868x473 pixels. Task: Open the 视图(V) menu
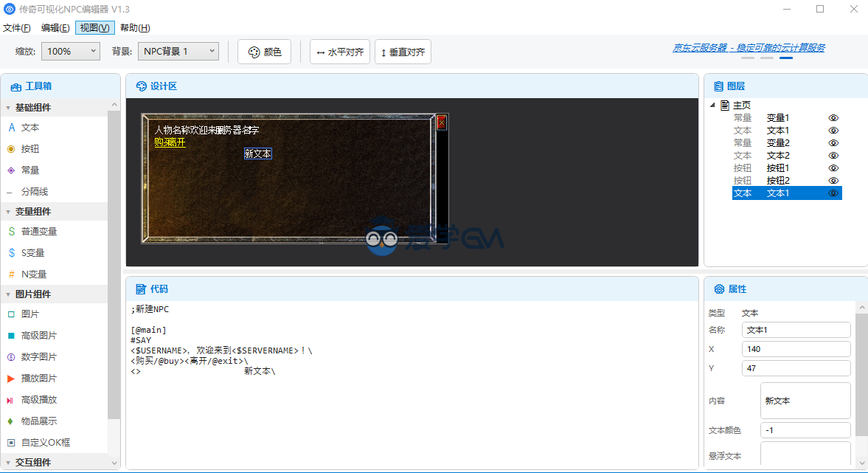95,28
